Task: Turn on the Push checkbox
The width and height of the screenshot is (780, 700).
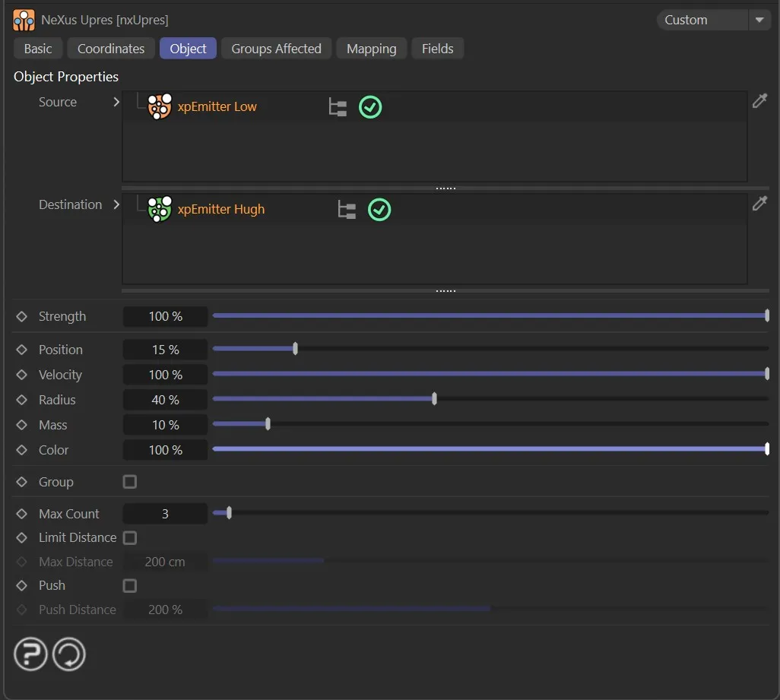Action: click(130, 585)
